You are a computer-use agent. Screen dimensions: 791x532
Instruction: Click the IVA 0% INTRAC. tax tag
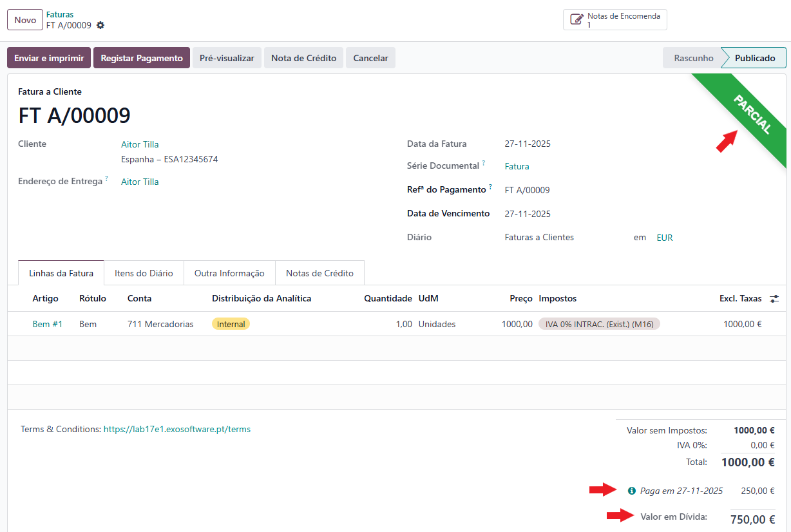pyautogui.click(x=599, y=324)
